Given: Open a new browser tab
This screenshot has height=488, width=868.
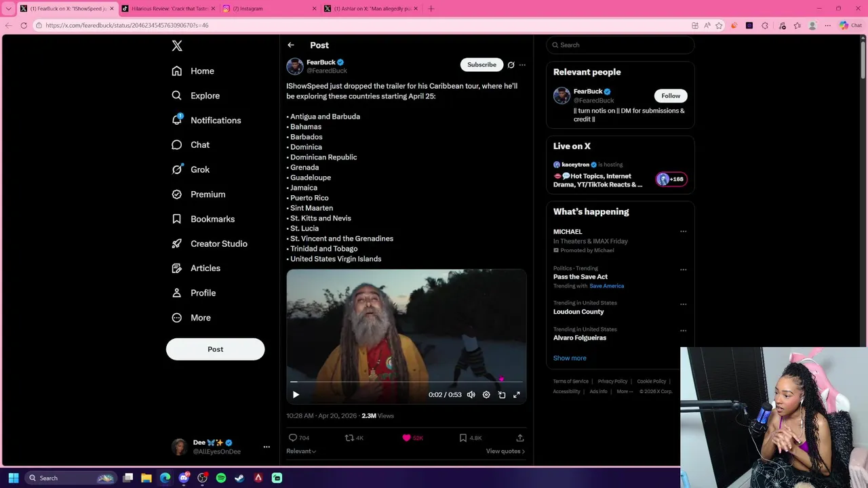Looking at the screenshot, I should [431, 9].
